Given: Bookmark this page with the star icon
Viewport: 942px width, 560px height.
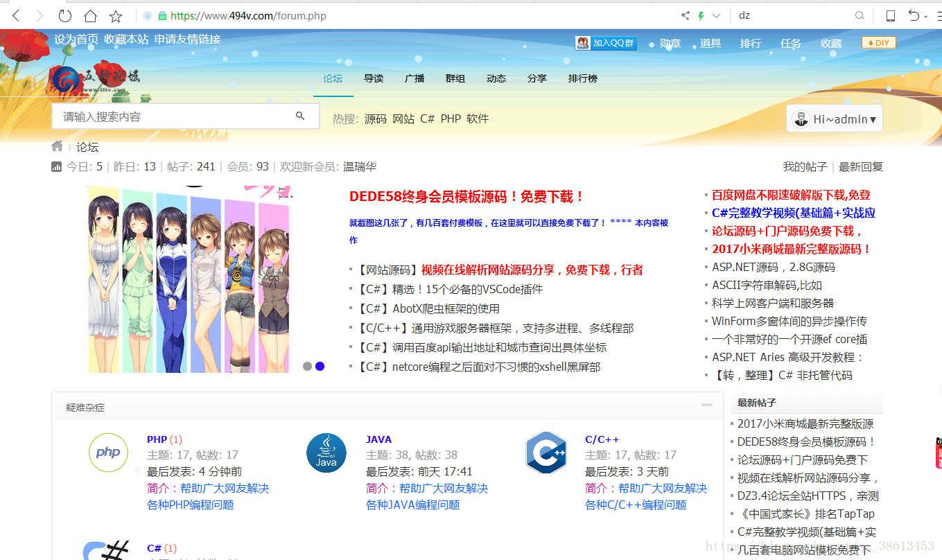Looking at the screenshot, I should (x=116, y=15).
